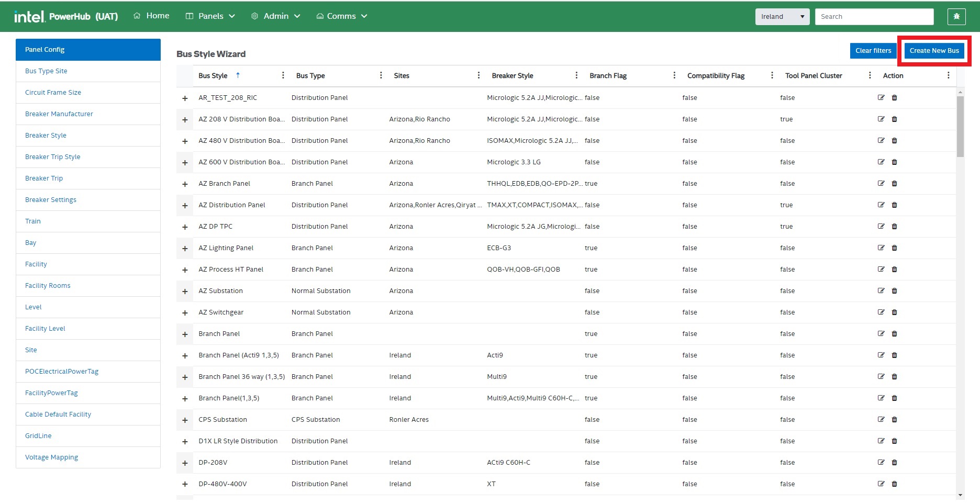Open Breaker Style column menu dots
The height and width of the screenshot is (504, 980).
pyautogui.click(x=576, y=75)
